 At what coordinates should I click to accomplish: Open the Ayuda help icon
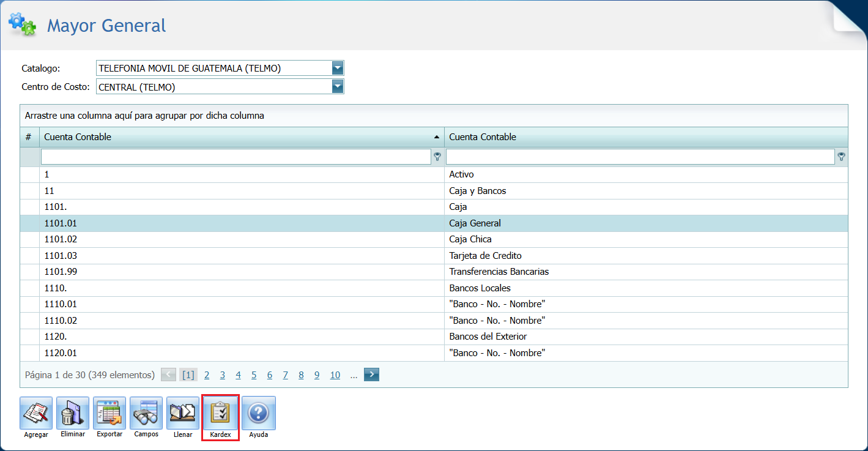[258, 414]
